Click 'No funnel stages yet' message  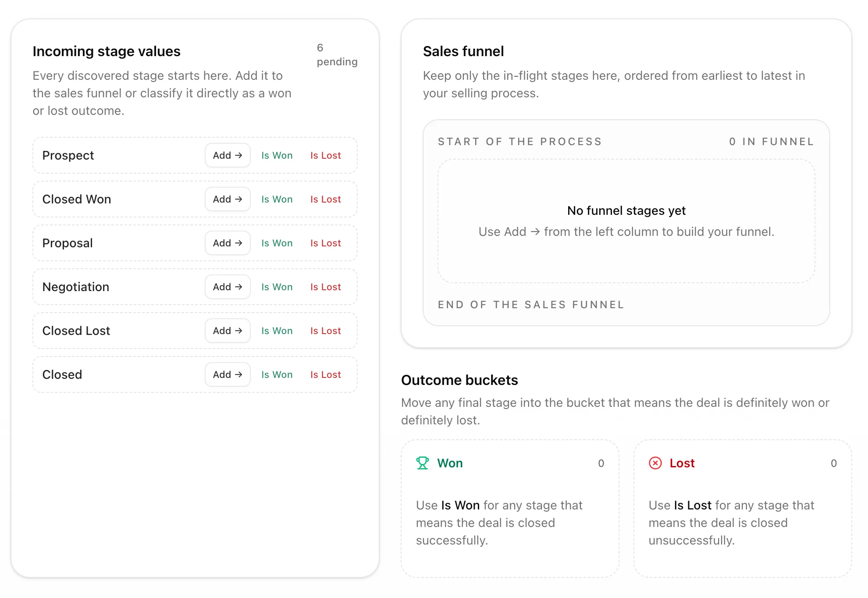(626, 210)
